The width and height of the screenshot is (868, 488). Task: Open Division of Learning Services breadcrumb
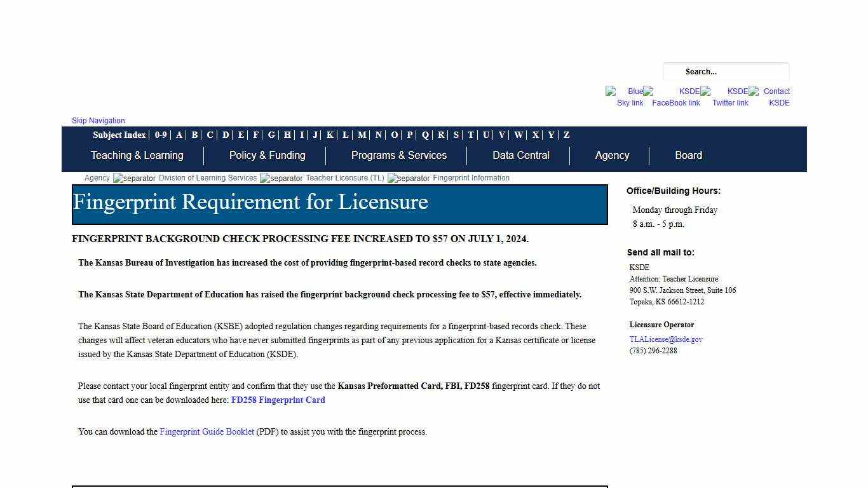pyautogui.click(x=208, y=178)
